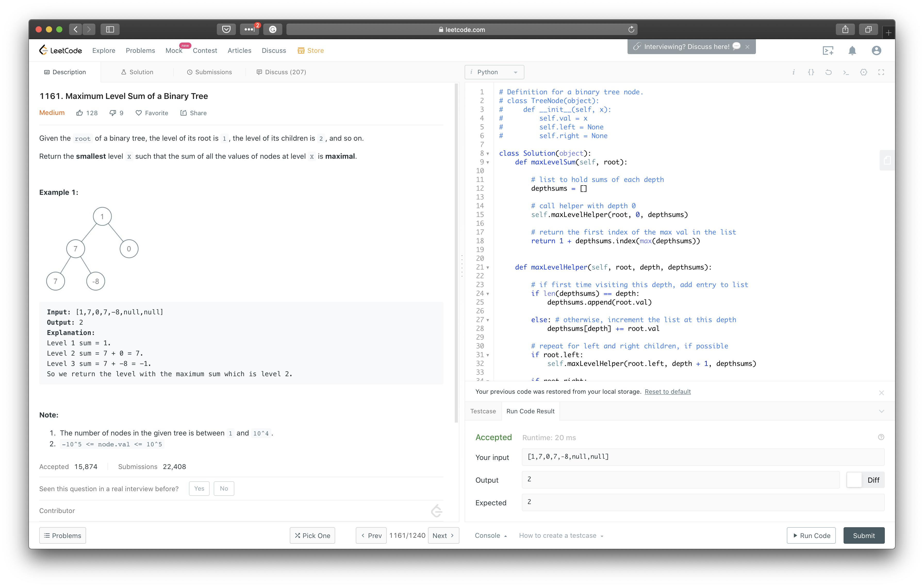Click the Reset to default link
924x587 pixels.
(667, 391)
